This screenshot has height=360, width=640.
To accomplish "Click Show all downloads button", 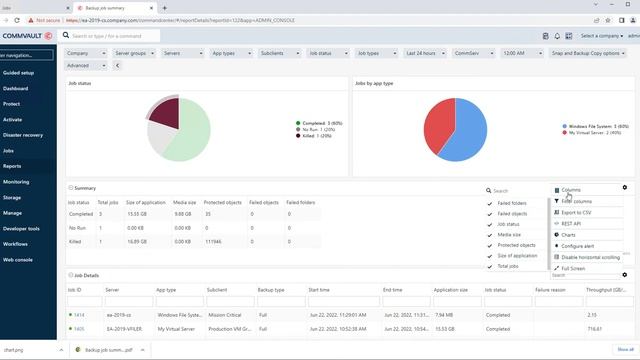I will tap(625, 349).
